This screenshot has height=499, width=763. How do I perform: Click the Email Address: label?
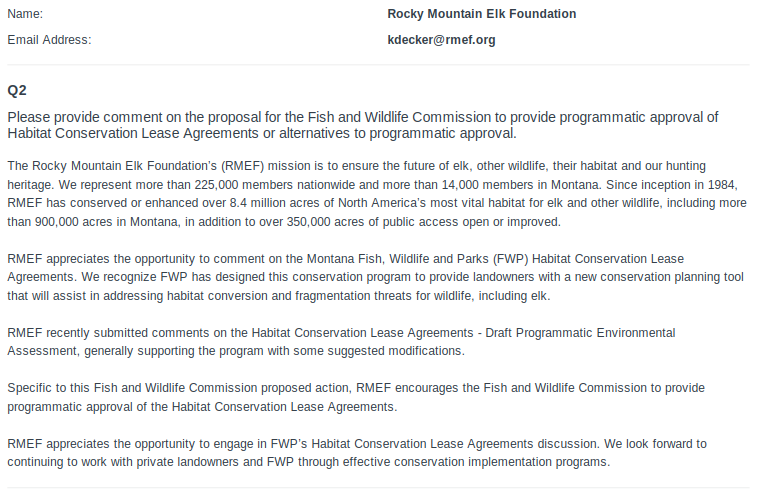(x=49, y=40)
